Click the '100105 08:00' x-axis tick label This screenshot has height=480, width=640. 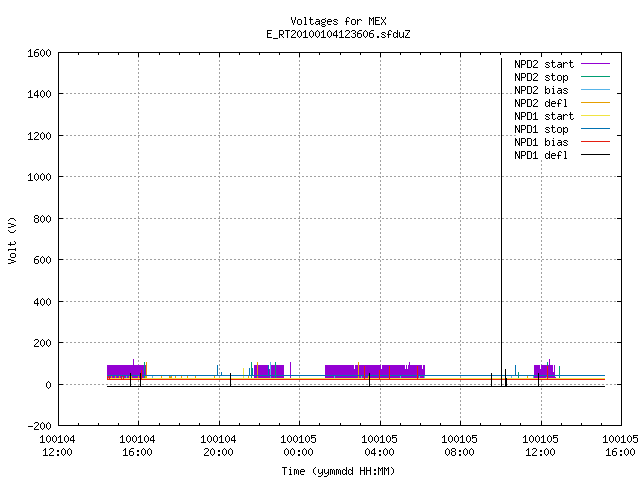(459, 446)
